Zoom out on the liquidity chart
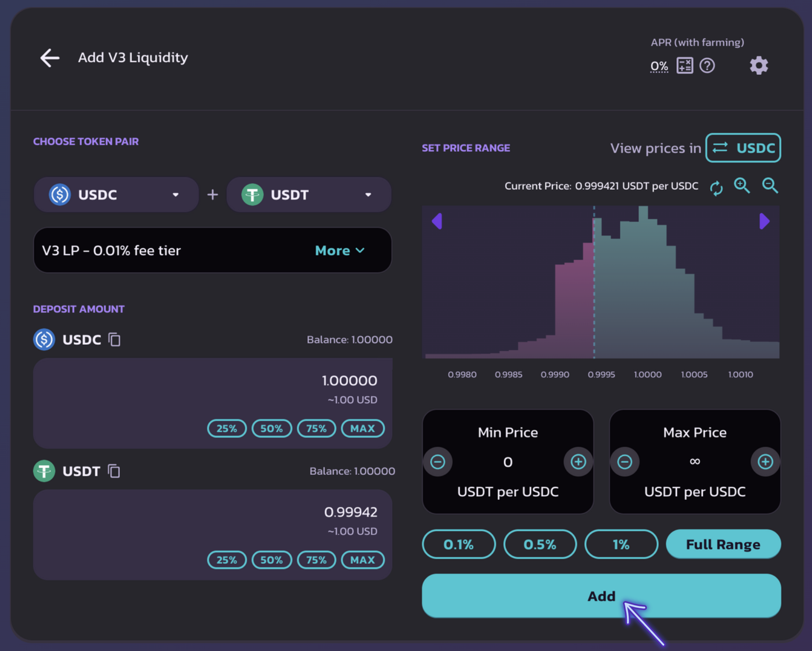The width and height of the screenshot is (812, 651). (x=770, y=186)
